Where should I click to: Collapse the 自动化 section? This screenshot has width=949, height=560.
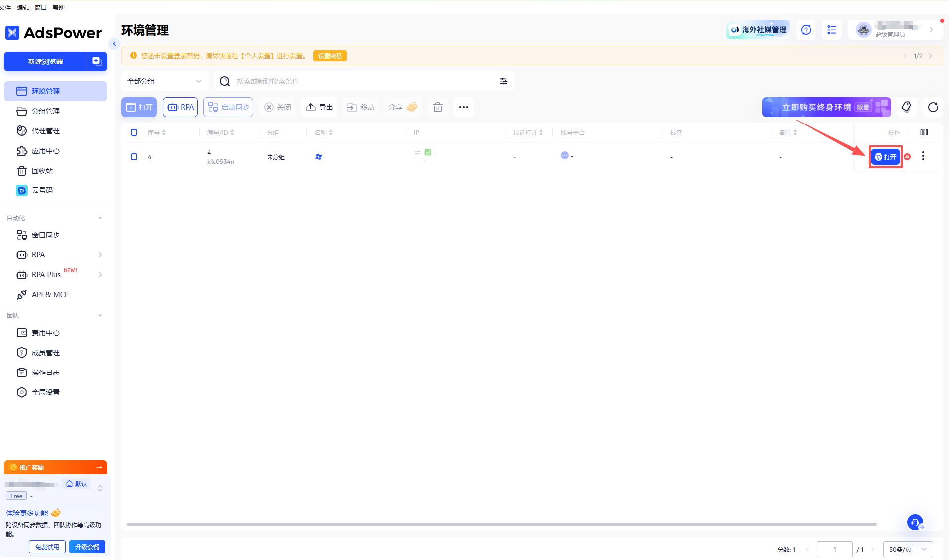[x=100, y=218]
